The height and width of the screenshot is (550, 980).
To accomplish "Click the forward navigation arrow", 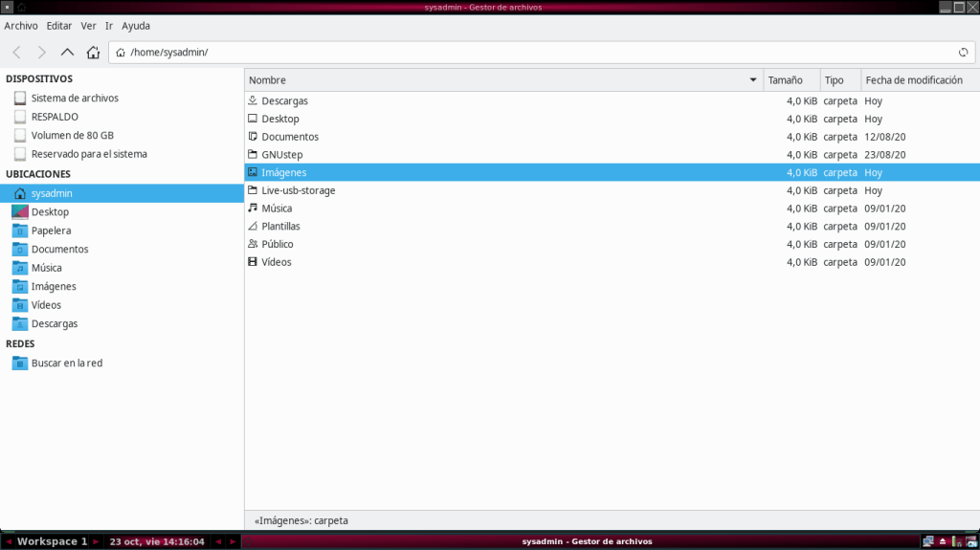I will coord(42,52).
